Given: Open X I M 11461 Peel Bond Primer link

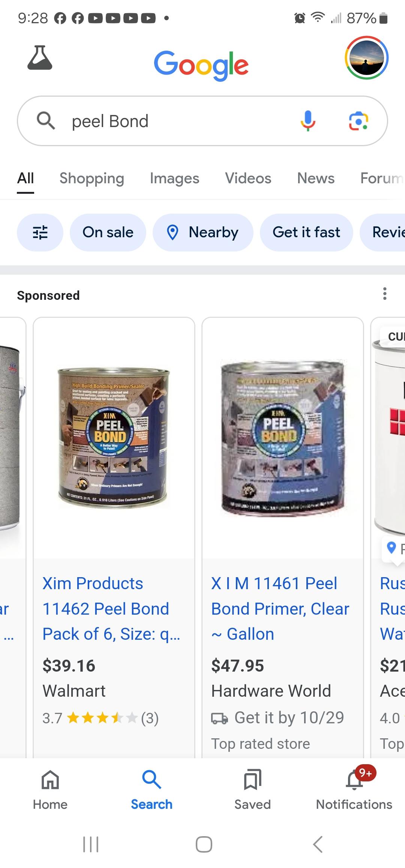Looking at the screenshot, I should (280, 609).
